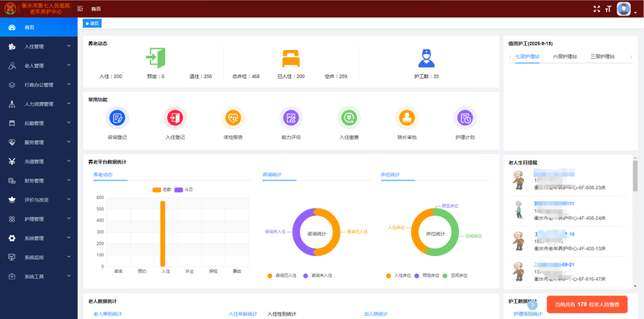The image size is (644, 319).
Task: Open 出入院统计 link
Action: (x=376, y=314)
